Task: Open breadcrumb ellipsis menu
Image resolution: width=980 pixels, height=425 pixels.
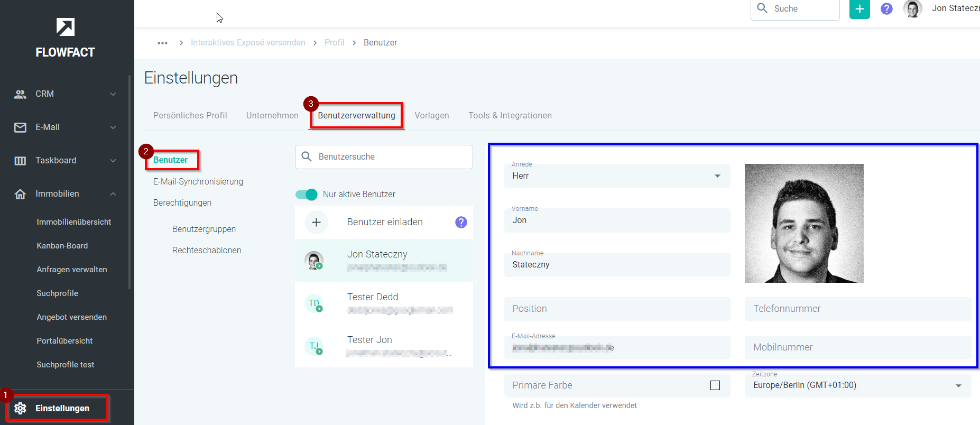Action: 162,43
